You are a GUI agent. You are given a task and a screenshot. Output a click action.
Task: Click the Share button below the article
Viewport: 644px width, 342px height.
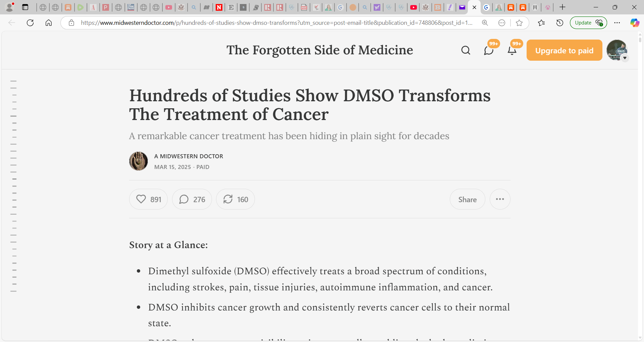point(467,199)
